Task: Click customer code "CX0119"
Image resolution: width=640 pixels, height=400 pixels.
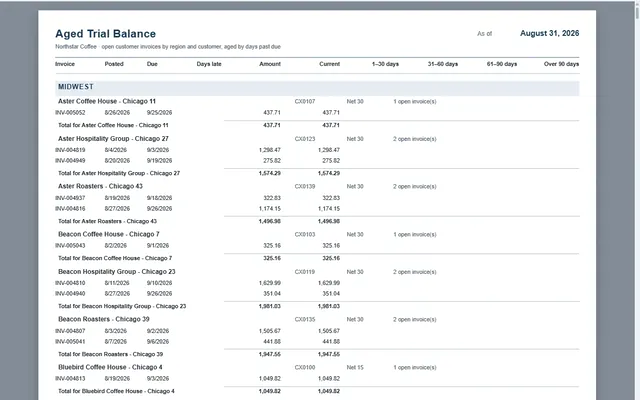Action: (x=305, y=272)
